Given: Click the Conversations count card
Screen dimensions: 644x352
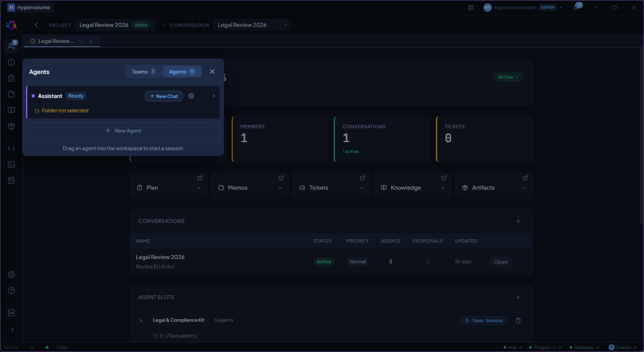Looking at the screenshot, I should click(382, 139).
